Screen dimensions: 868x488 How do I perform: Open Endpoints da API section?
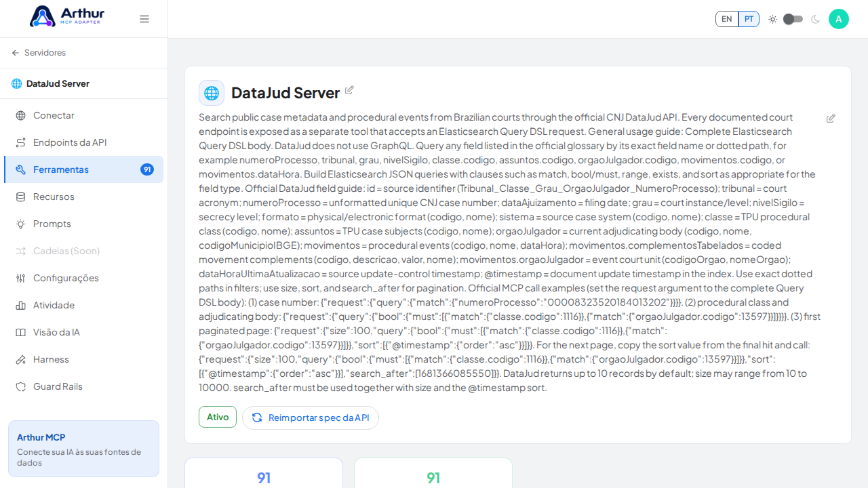[x=83, y=142]
